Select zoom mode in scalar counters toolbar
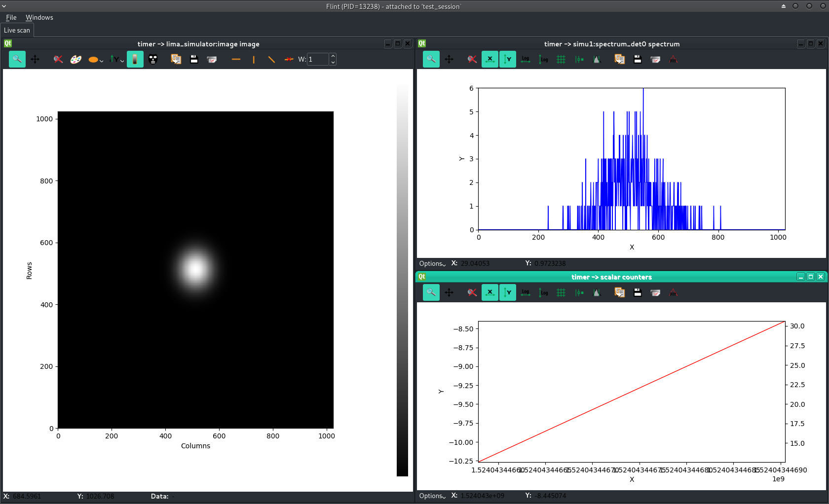The height and width of the screenshot is (504, 829). [431, 292]
